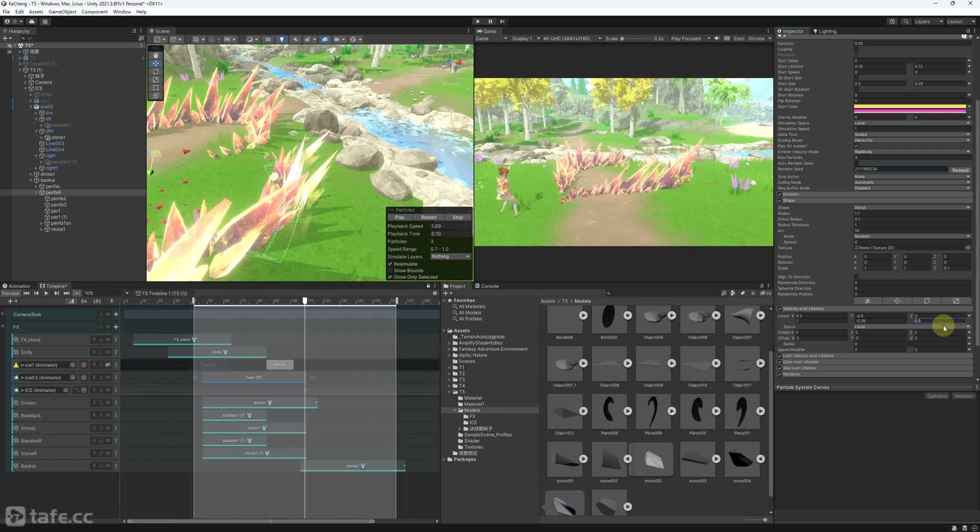
Task: Toggle Renderer module checkbox
Action: tap(780, 374)
